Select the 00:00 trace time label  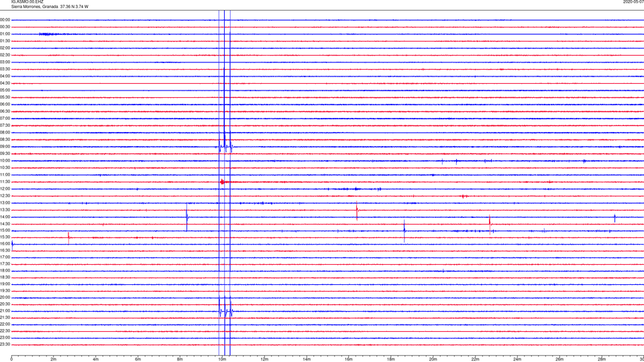point(5,19)
